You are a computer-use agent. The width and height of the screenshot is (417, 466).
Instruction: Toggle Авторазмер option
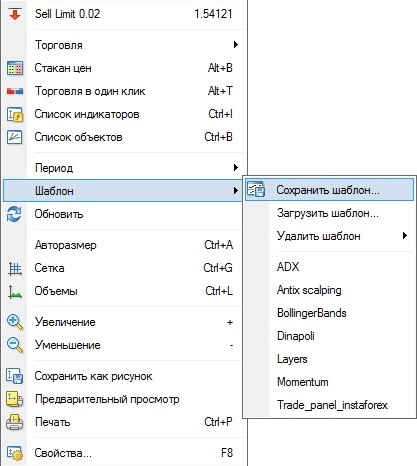pos(123,245)
